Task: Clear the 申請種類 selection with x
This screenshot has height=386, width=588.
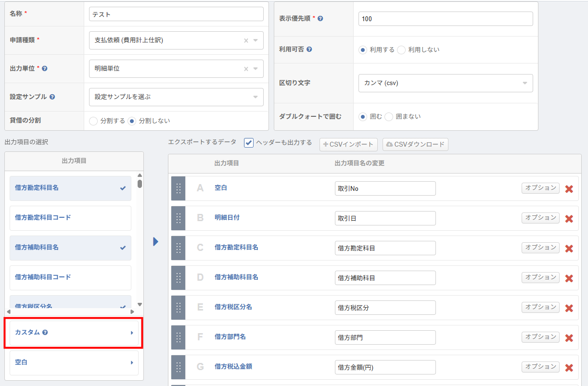Action: point(246,41)
